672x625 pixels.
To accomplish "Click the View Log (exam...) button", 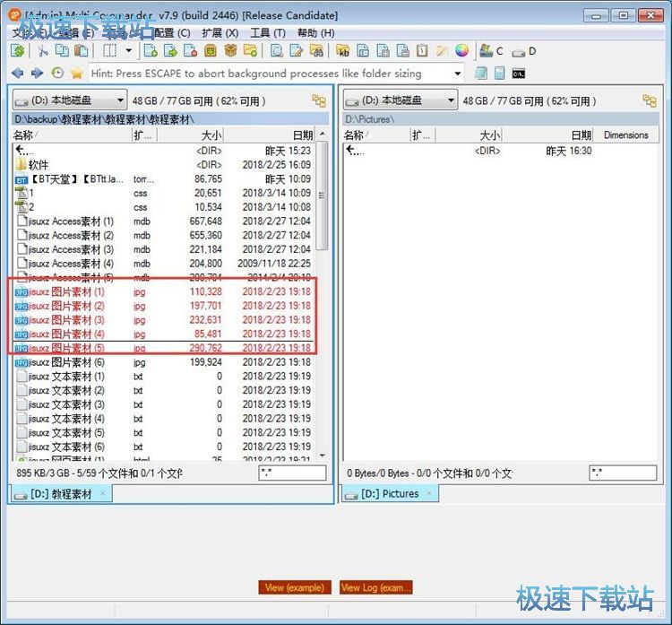I will pyautogui.click(x=375, y=587).
